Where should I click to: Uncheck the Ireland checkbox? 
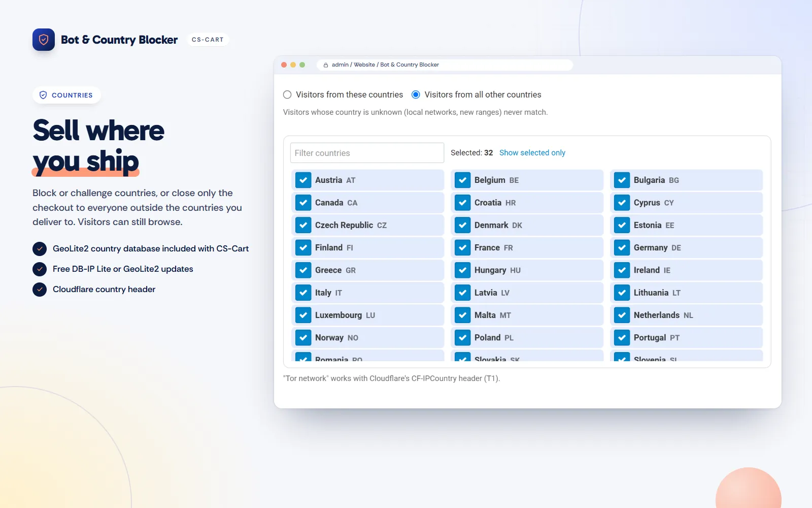click(622, 270)
